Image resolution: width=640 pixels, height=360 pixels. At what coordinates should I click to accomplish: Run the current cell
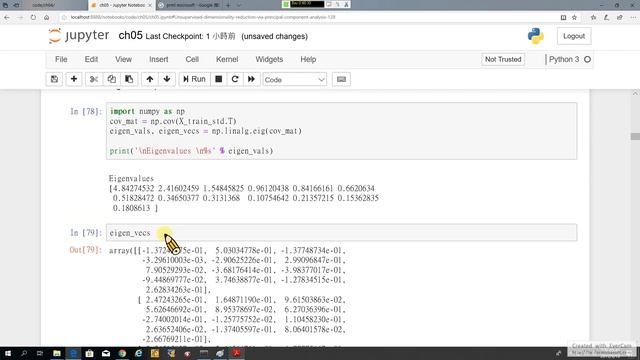tap(194, 79)
